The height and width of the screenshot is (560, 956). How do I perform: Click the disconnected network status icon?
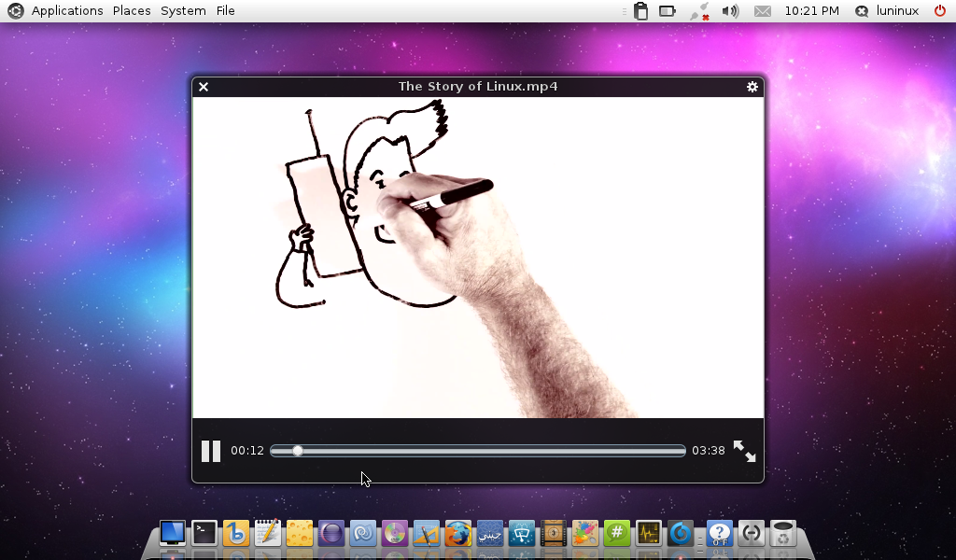699,11
